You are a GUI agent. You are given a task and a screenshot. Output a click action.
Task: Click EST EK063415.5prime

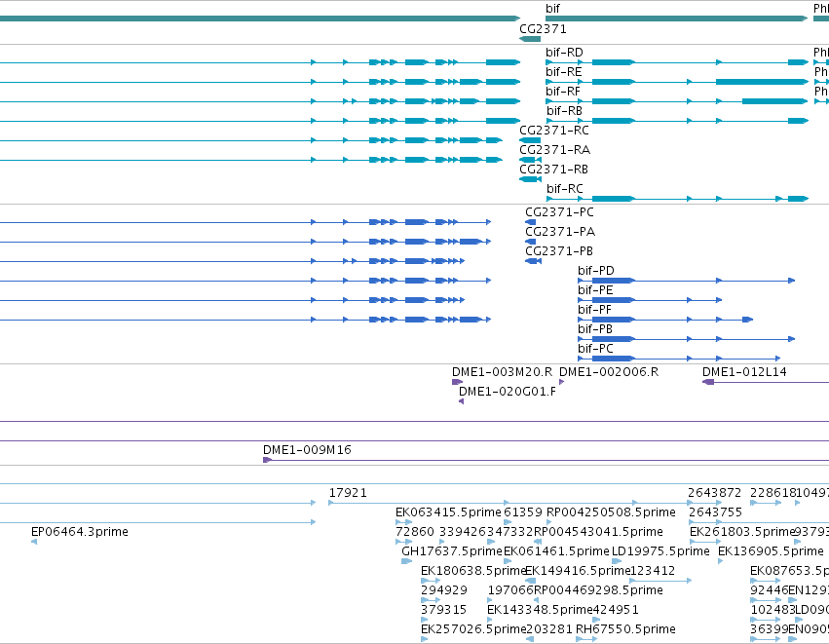click(448, 512)
